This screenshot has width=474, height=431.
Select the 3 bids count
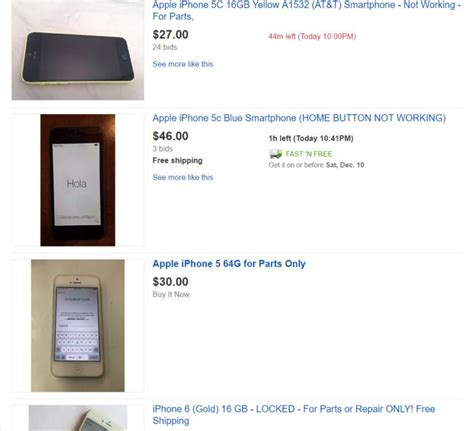coord(163,149)
